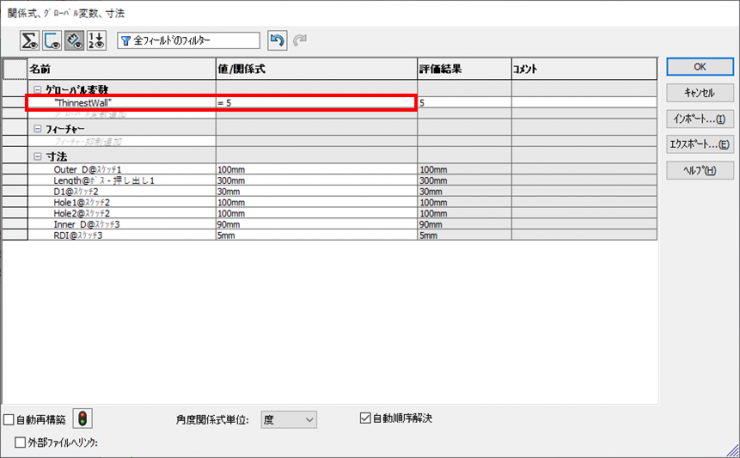Select the Inner_D@スケッチ3 value cell
740x458 pixels.
click(316, 224)
